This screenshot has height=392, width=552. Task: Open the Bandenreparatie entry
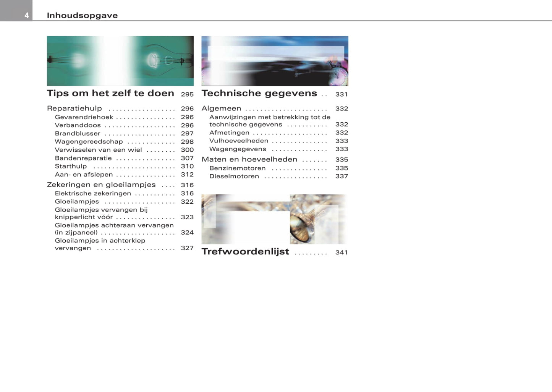tap(83, 158)
